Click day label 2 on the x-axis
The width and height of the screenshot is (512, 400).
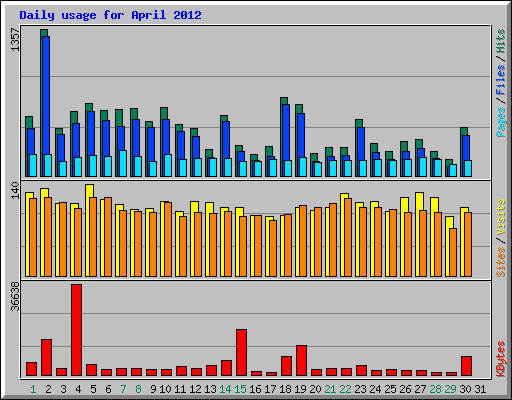click(x=48, y=389)
